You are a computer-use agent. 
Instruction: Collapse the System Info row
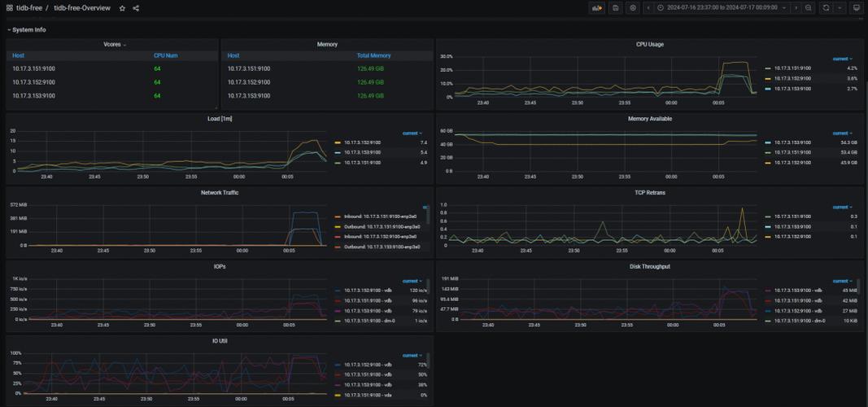coord(27,30)
